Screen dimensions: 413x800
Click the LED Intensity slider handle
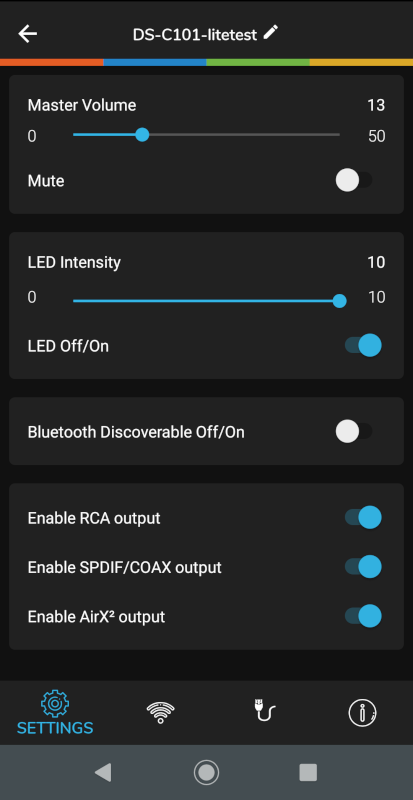[339, 301]
